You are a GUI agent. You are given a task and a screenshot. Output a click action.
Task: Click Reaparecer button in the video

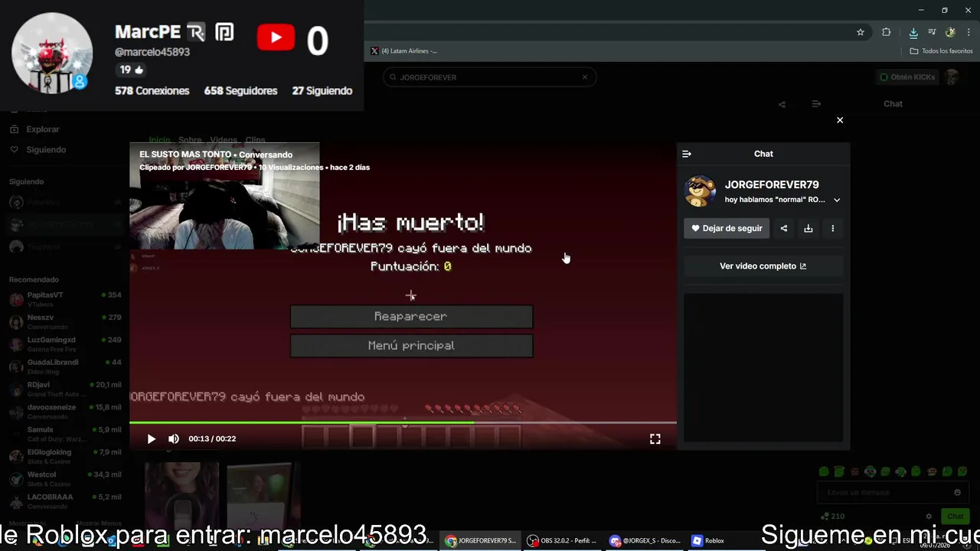click(411, 316)
